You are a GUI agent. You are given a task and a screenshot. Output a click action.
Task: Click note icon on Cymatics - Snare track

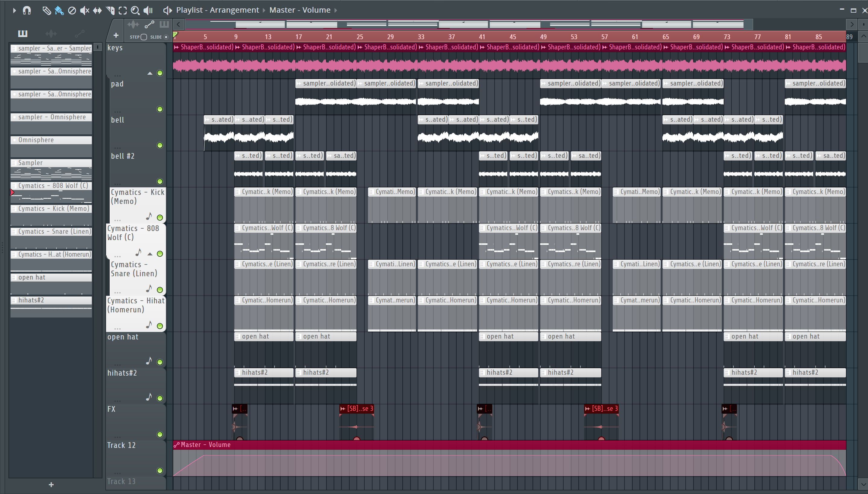pyautogui.click(x=149, y=288)
